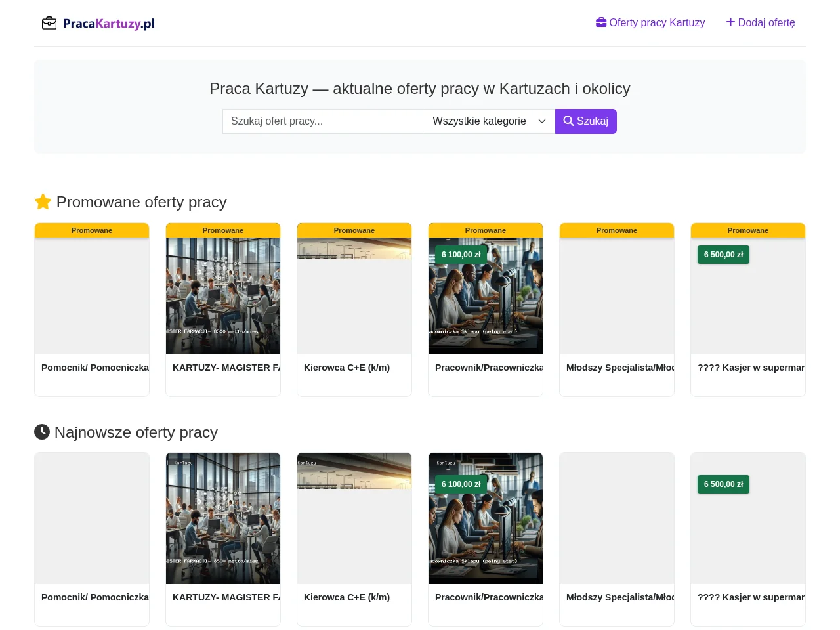Click the star icon by Promowane oferty pracy
Viewport: 840px width, 630px height.
(43, 202)
